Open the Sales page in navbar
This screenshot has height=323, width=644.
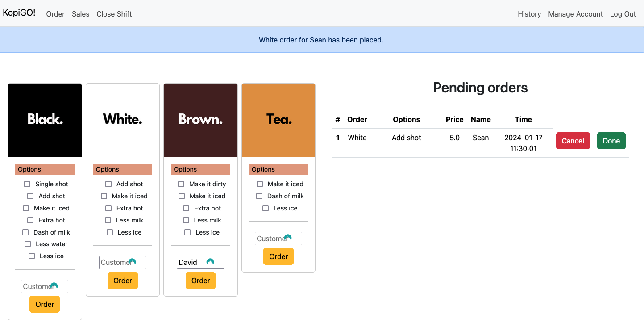coord(80,14)
